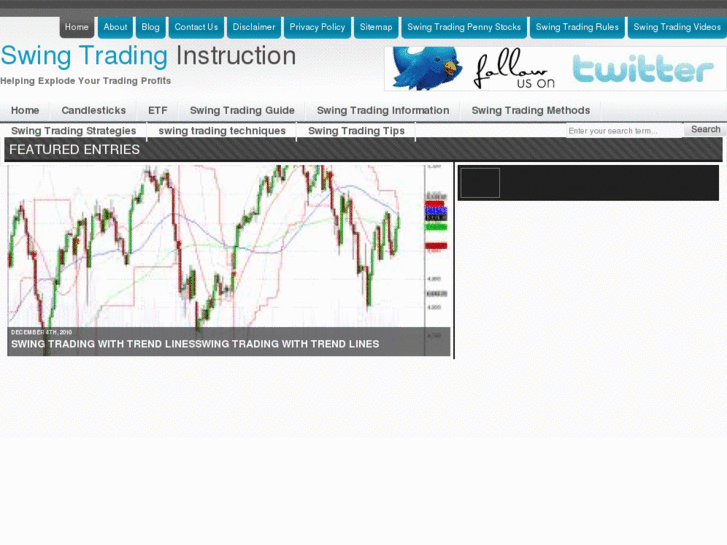Open the Blog tab
The height and width of the screenshot is (545, 727).
tap(150, 27)
